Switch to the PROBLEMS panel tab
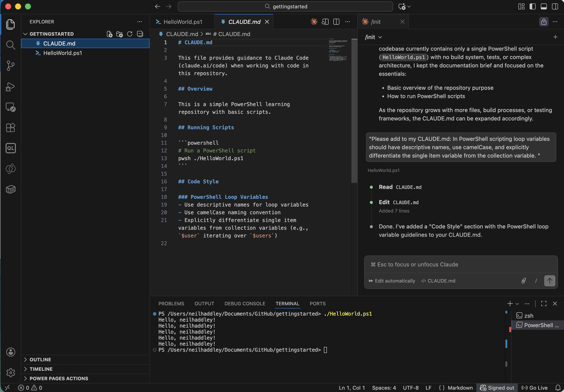This screenshot has height=392, width=564. coord(171,304)
